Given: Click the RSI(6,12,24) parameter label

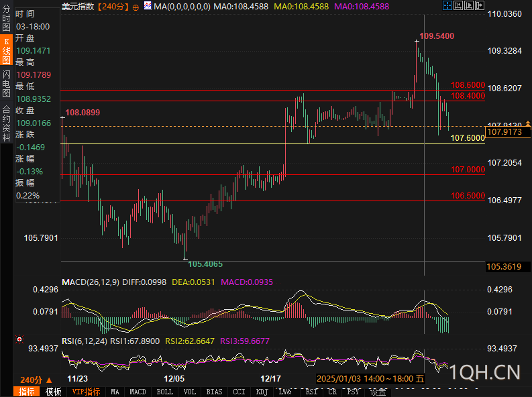Looking at the screenshot, I should click(x=85, y=341).
